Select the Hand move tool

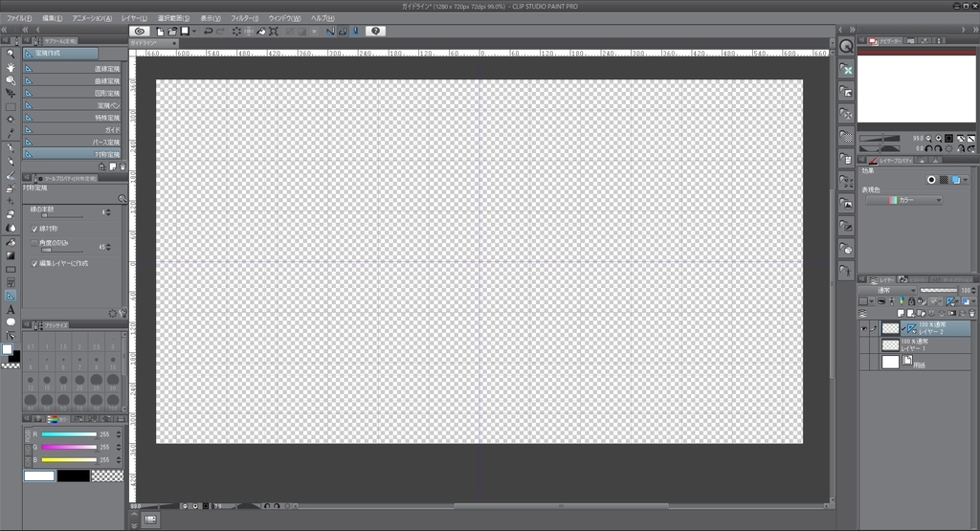[x=11, y=67]
